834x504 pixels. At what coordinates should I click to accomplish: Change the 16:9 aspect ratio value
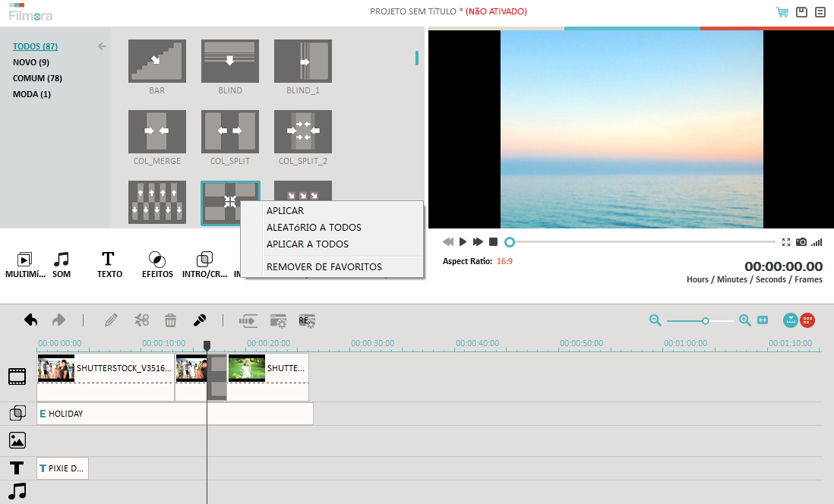pyautogui.click(x=504, y=261)
